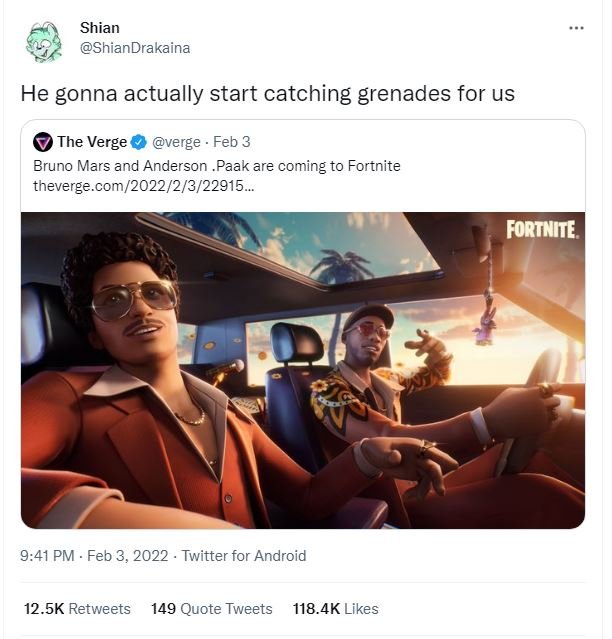Show the 118.4K Likes list
Image resolution: width=612 pixels, height=639 pixels.
tap(334, 608)
